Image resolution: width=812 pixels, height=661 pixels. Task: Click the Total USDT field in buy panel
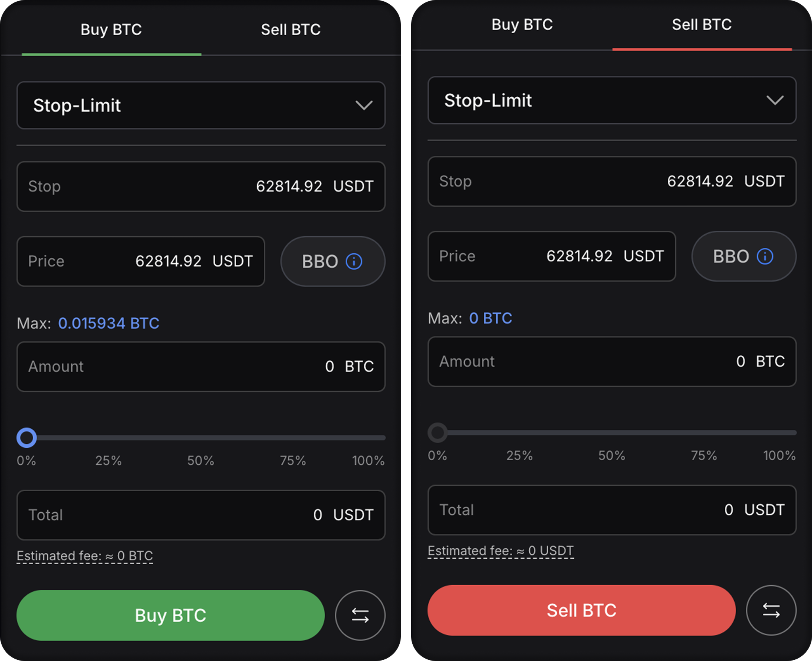pos(201,515)
